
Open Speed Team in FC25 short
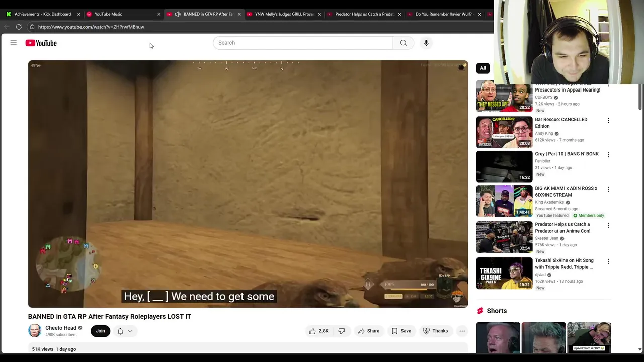click(589, 338)
